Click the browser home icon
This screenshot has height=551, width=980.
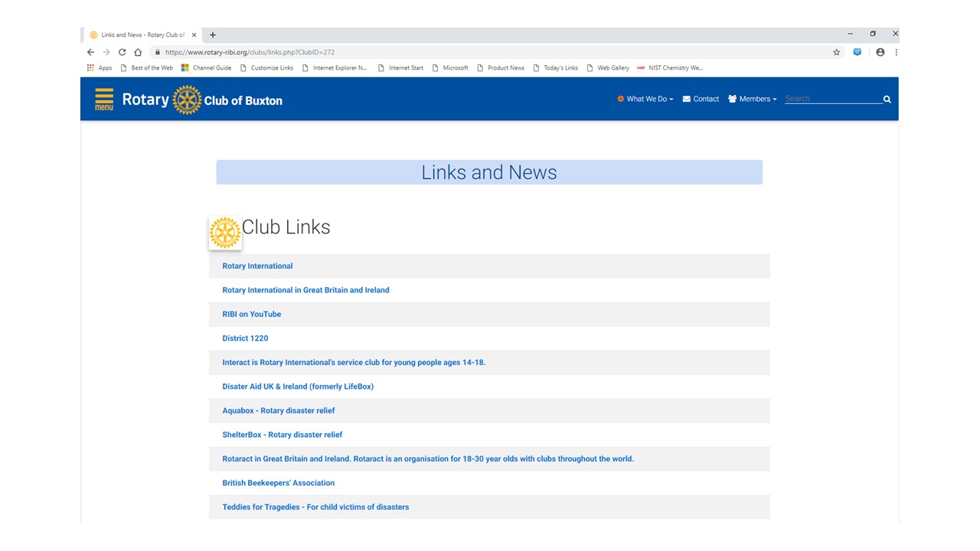click(x=138, y=52)
